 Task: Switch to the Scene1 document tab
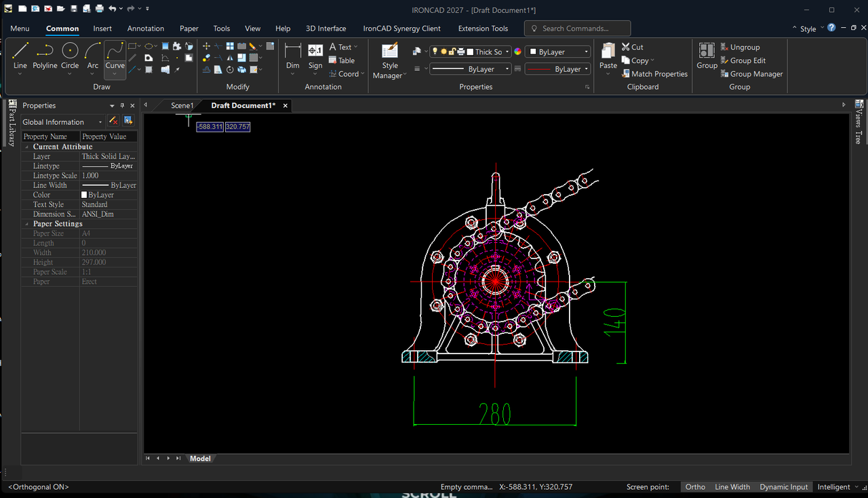point(182,105)
